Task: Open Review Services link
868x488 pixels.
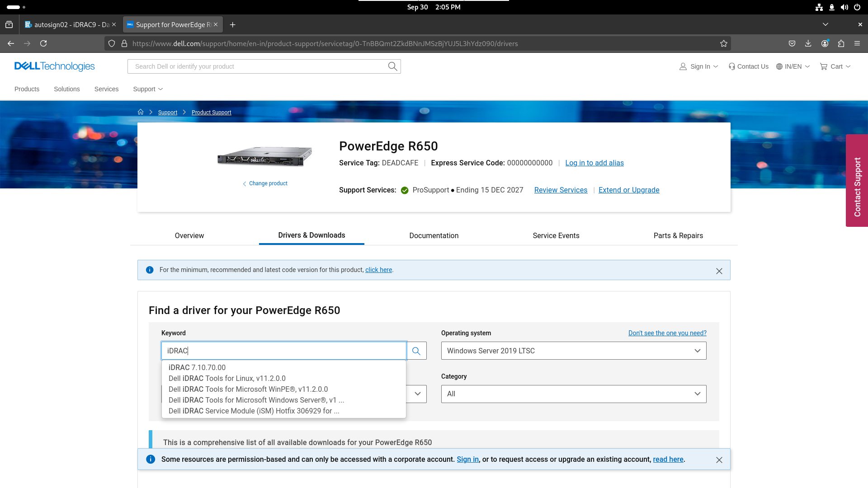Action: [561, 190]
